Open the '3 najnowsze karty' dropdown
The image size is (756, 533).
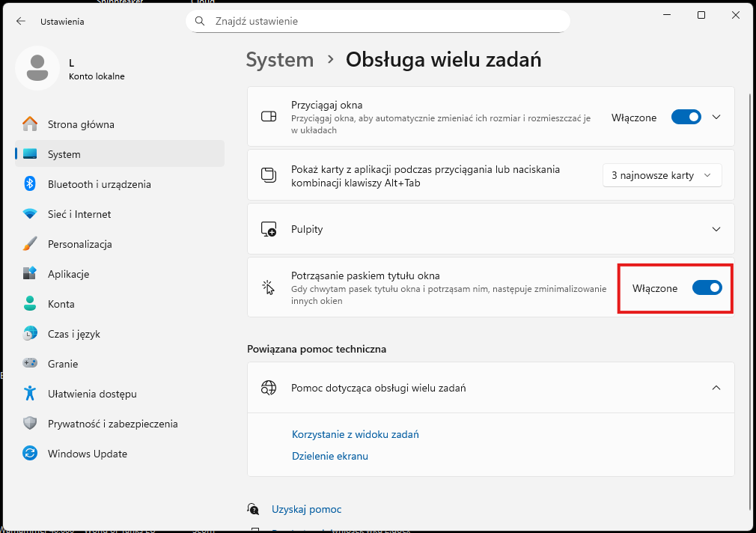[x=662, y=175]
